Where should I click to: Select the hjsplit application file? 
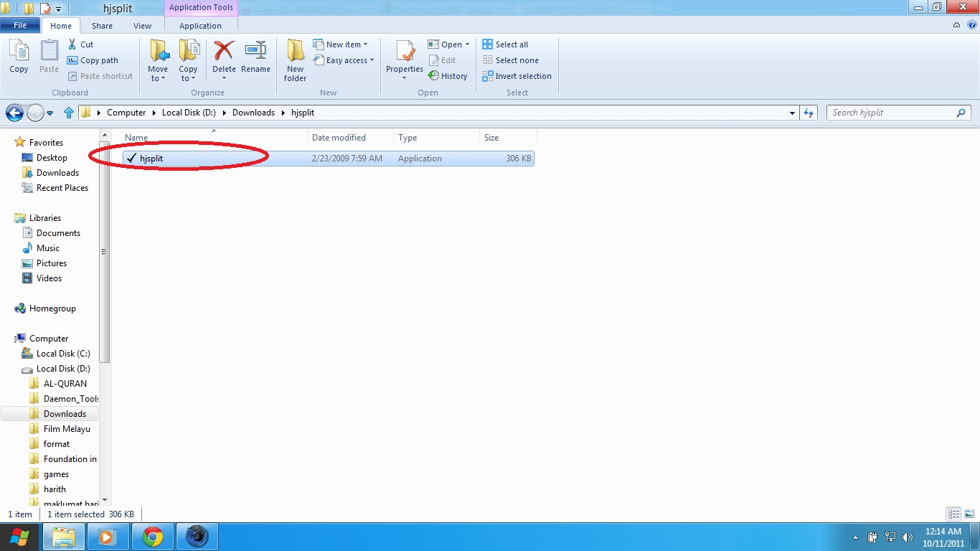point(328,158)
